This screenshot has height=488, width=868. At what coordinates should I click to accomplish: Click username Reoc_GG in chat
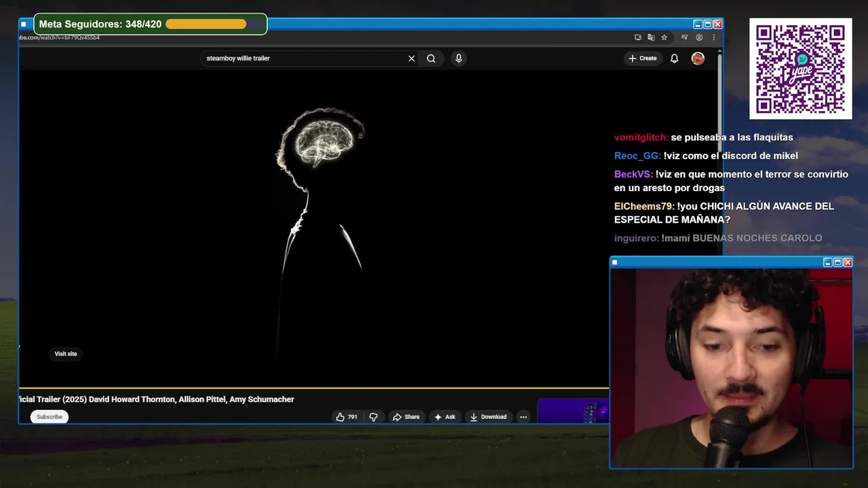click(637, 156)
